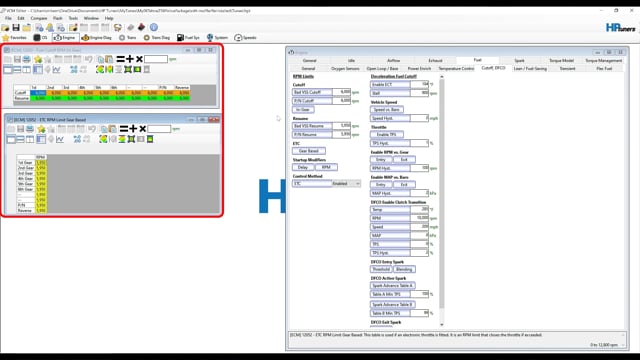This screenshot has width=640, height=360.
Task: Click the Enable TPS button
Action: (387, 134)
